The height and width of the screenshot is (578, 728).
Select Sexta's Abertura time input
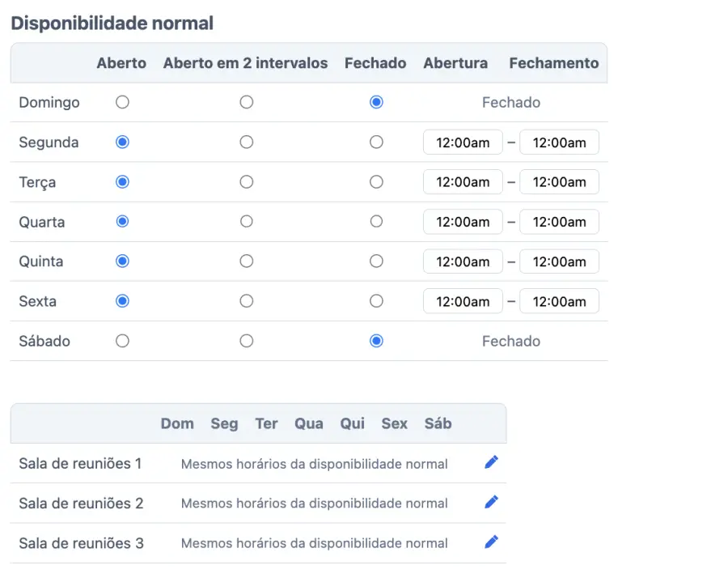coord(463,300)
